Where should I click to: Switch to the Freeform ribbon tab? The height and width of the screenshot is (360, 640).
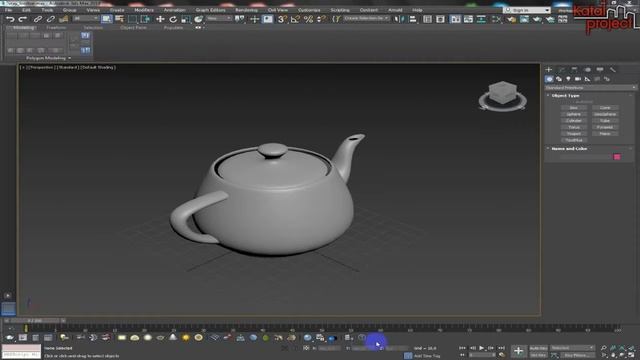pos(56,28)
